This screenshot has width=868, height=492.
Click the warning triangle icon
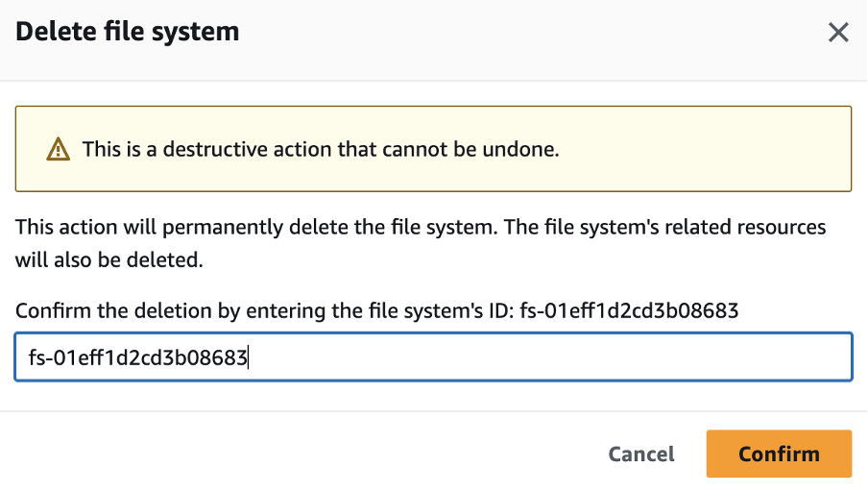(x=59, y=150)
